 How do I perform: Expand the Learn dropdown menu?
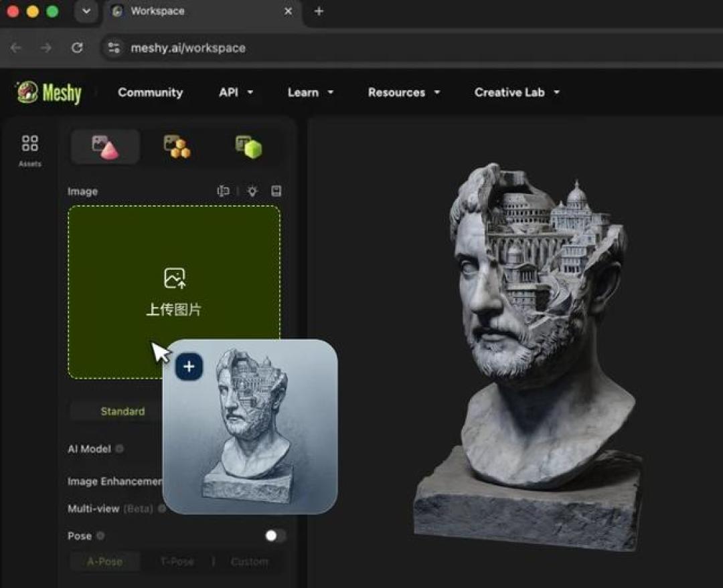click(311, 92)
